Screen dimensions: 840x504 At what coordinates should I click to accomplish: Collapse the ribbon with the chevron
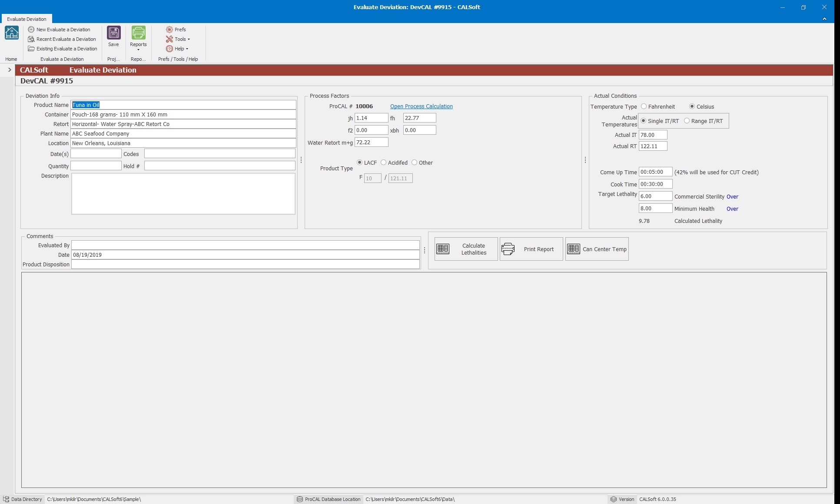pos(824,19)
